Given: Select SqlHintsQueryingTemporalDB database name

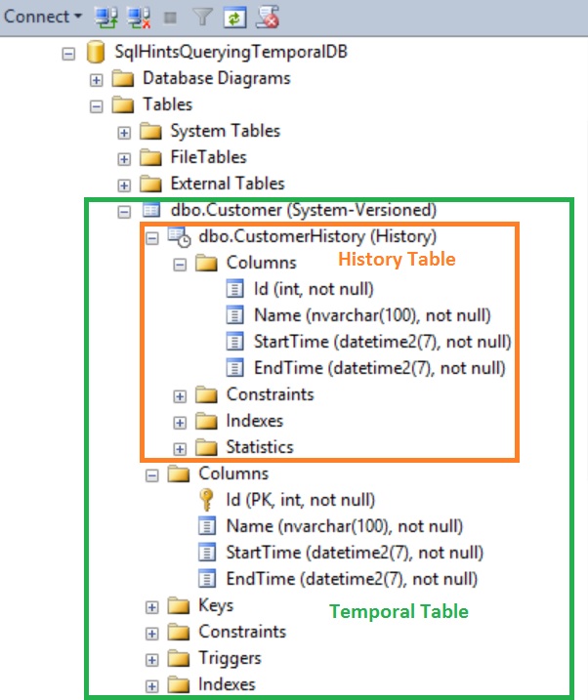Looking at the screenshot, I should [x=231, y=52].
